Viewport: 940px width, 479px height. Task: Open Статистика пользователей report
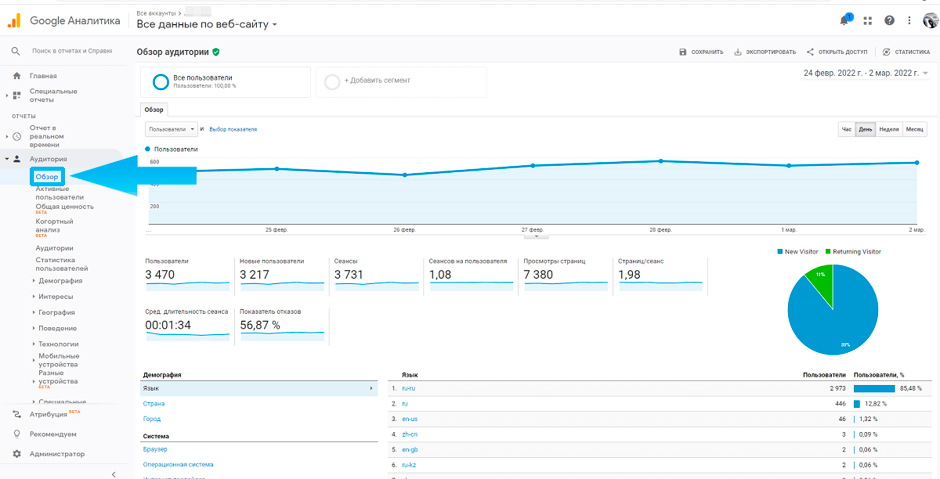(x=62, y=264)
